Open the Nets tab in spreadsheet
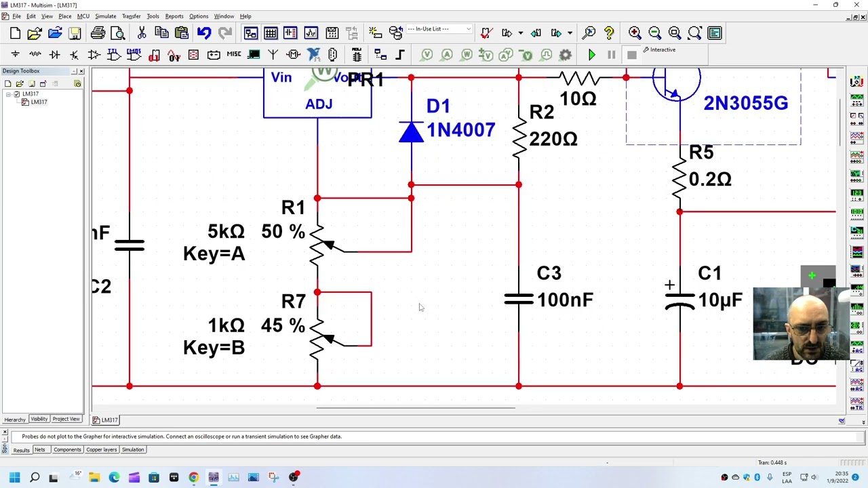The image size is (868, 488). tap(40, 450)
